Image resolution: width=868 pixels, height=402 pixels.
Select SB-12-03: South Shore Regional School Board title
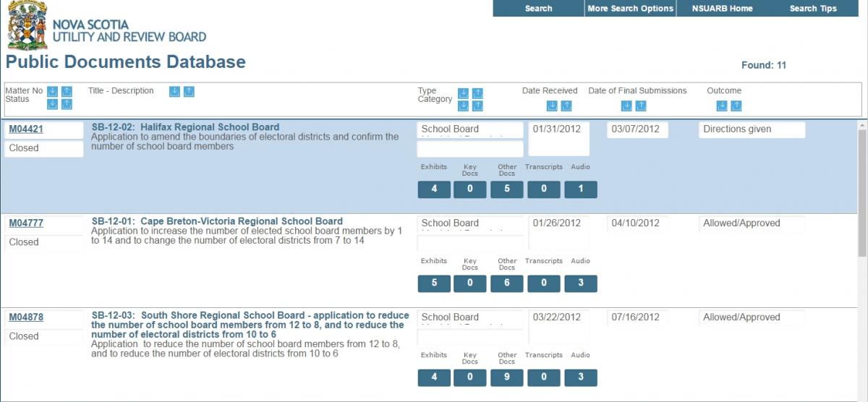pos(250,325)
